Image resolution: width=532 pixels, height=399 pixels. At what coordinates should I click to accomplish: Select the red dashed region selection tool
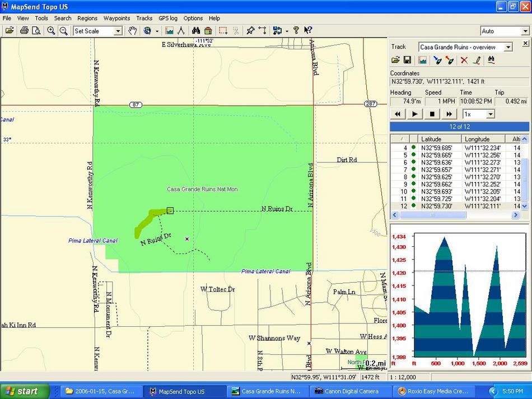tap(223, 31)
